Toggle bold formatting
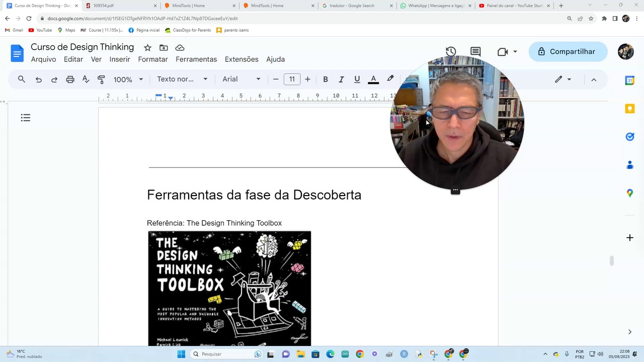644x362 pixels. tap(326, 79)
